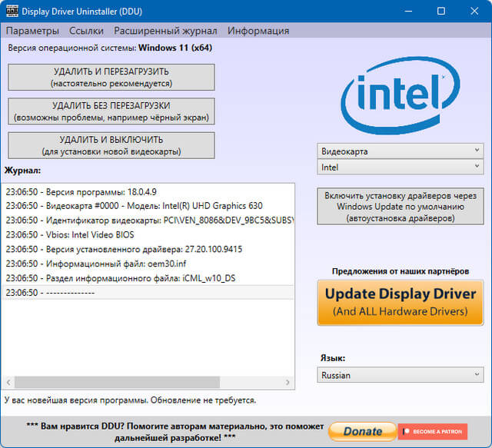Screen dimensions: 492x448
Task: Maximize the DDU window
Action: pyautogui.click(x=441, y=12)
